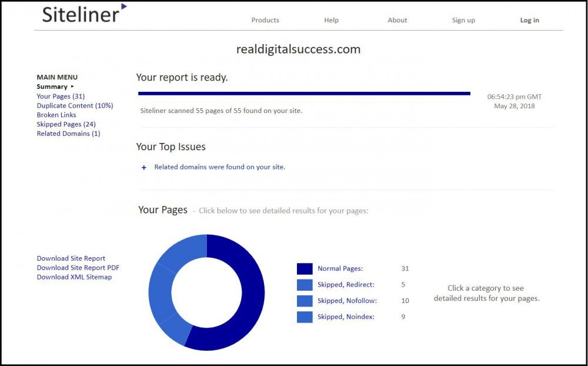588x366 pixels.
Task: View the Broken Links report
Action: point(56,115)
